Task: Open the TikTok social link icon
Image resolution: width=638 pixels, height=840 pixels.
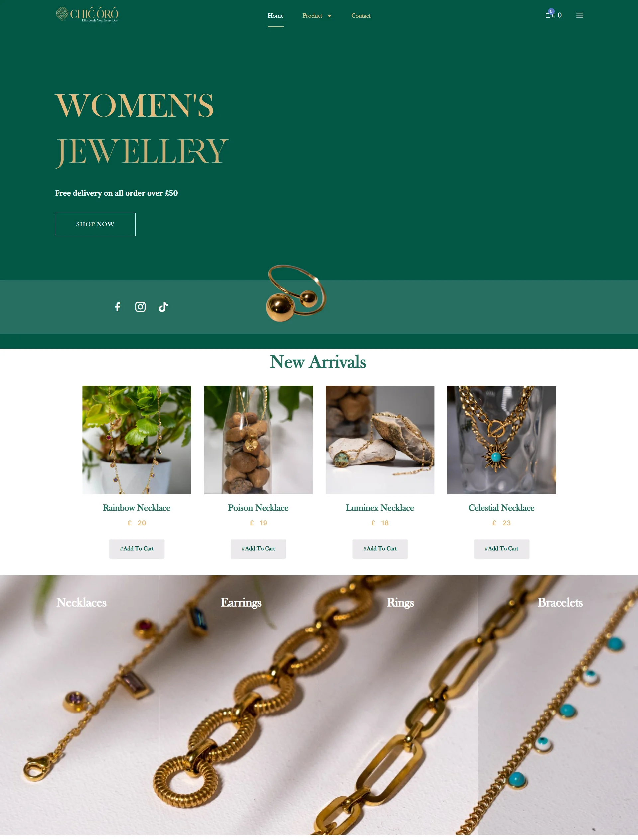Action: pos(163,307)
